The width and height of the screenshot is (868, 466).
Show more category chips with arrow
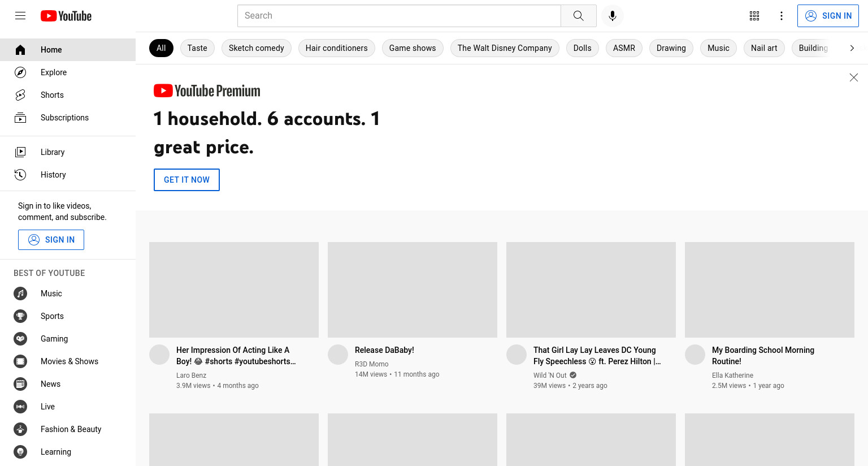pyautogui.click(x=852, y=48)
